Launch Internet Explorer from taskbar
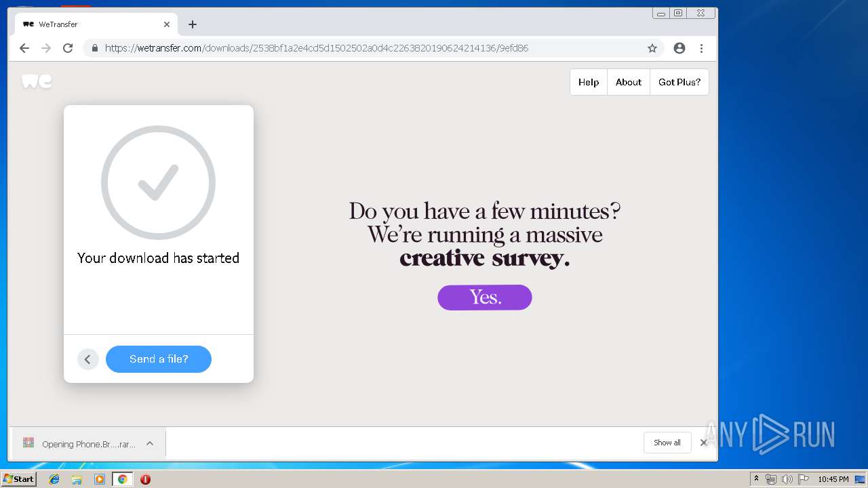 (x=54, y=479)
